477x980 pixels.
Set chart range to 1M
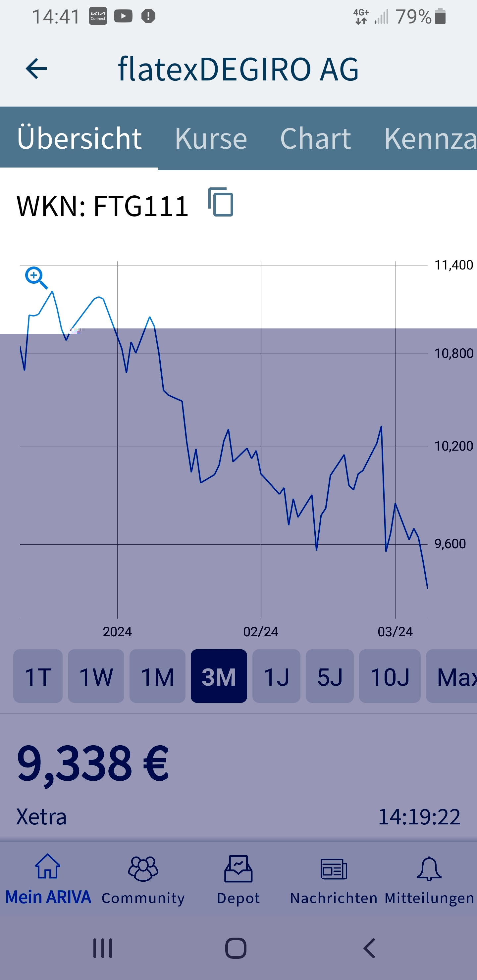click(x=157, y=676)
